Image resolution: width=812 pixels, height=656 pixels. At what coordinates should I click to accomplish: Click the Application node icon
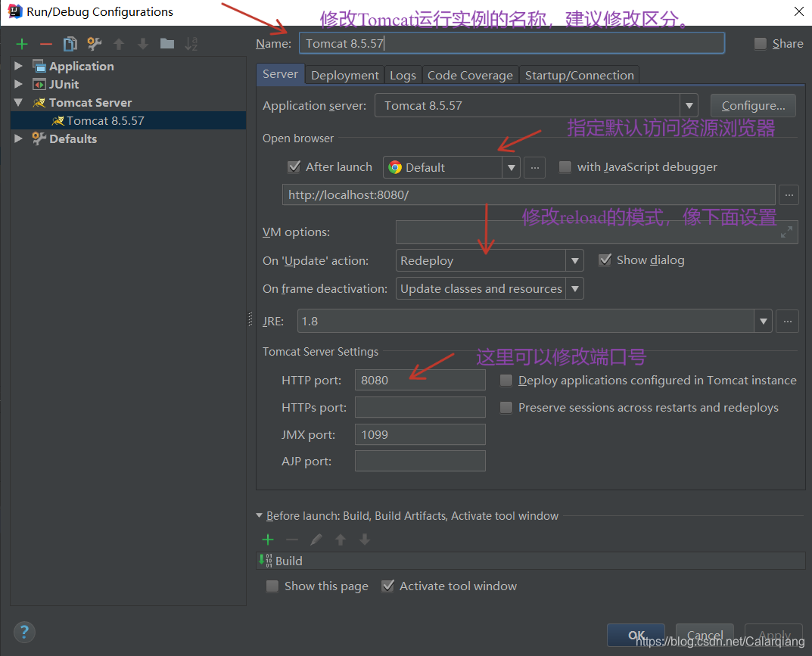tap(39, 67)
